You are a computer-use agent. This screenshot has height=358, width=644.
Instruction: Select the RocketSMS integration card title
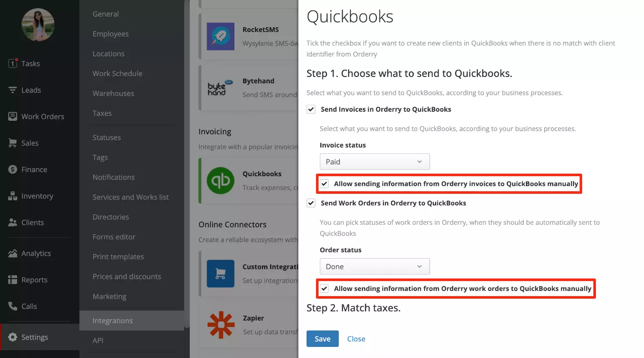click(261, 30)
